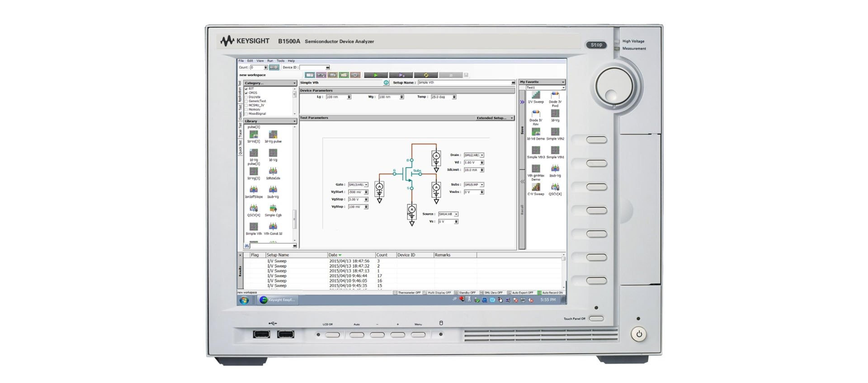
Task: Open the Simple Vth info icon
Action: pos(386,82)
